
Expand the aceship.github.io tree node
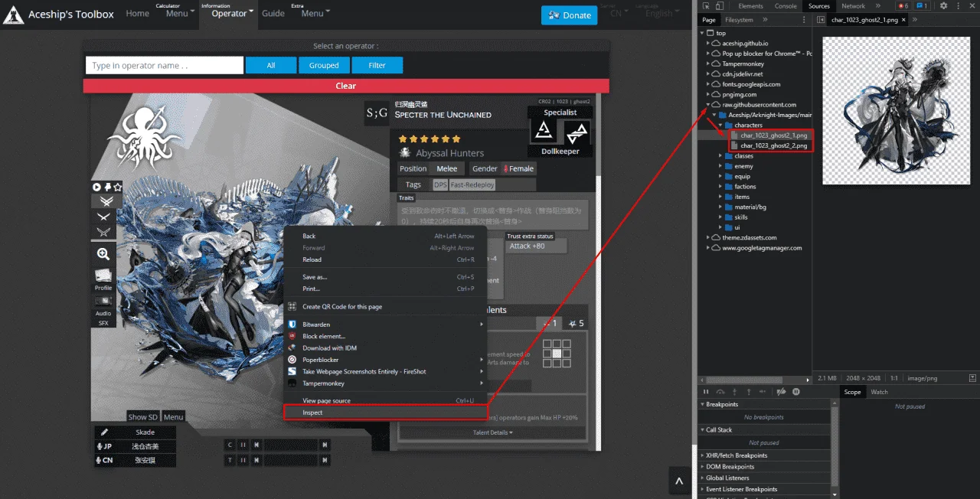[708, 44]
